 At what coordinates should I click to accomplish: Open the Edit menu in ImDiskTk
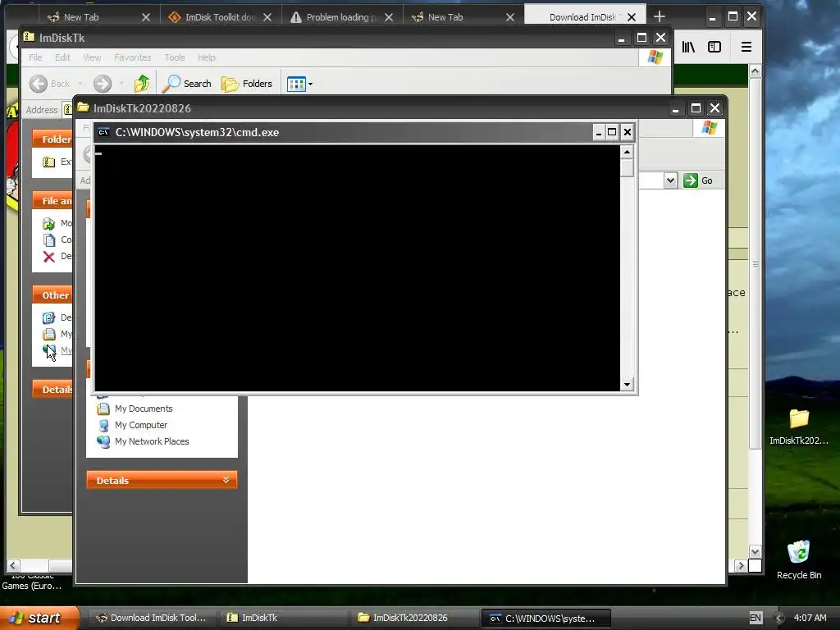[62, 57]
